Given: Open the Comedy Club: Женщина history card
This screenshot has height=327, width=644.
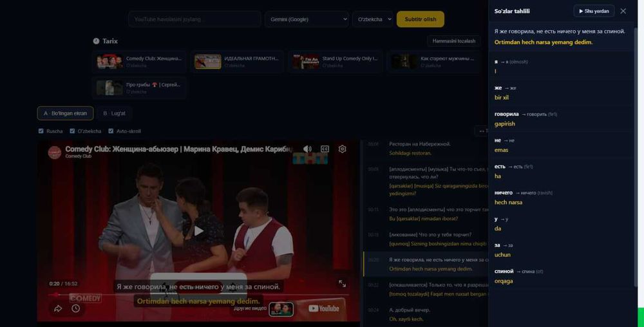Looking at the screenshot, I should [x=140, y=62].
